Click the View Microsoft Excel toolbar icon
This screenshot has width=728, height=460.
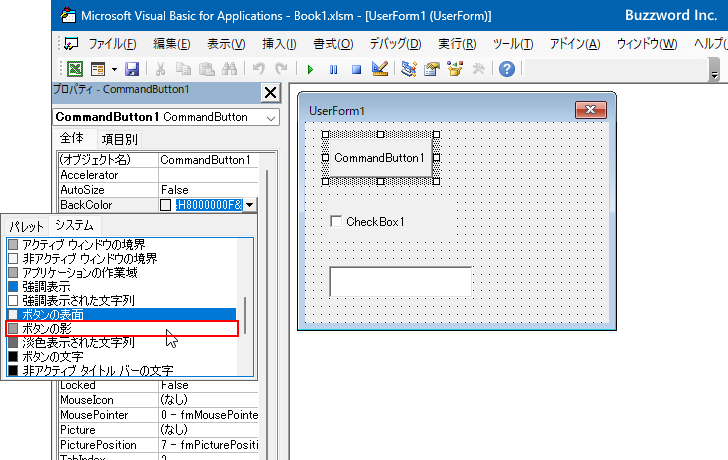click(75, 69)
